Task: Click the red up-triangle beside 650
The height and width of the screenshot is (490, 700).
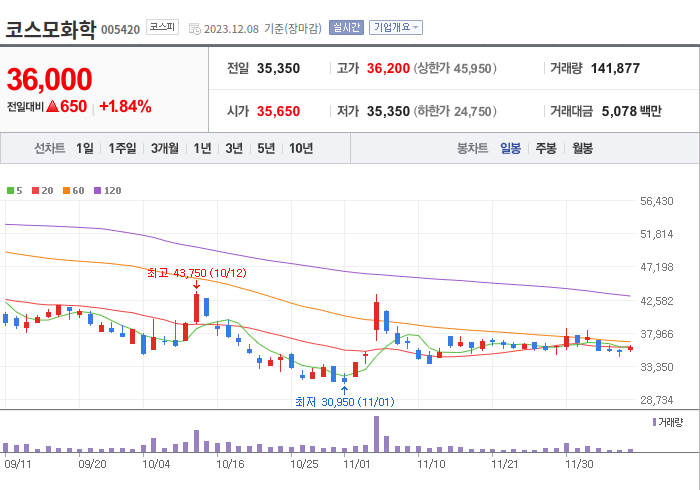Action: pyautogui.click(x=52, y=106)
